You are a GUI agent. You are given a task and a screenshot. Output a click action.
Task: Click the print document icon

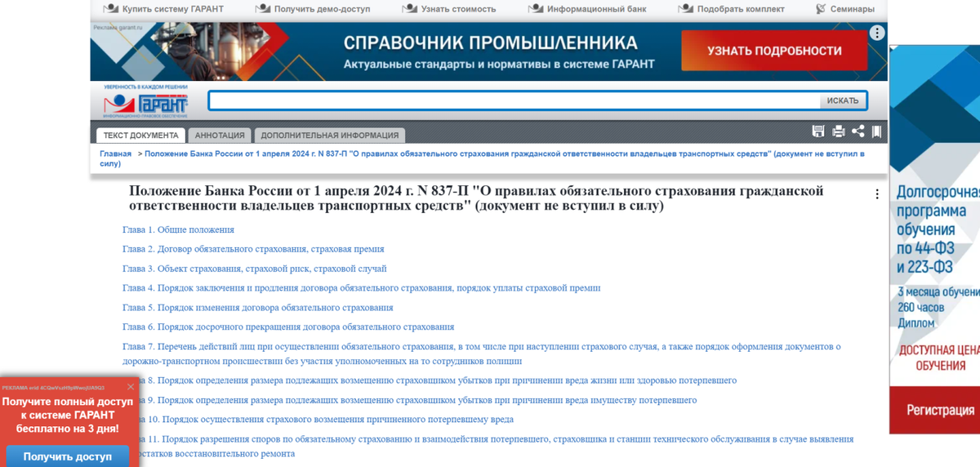(838, 131)
